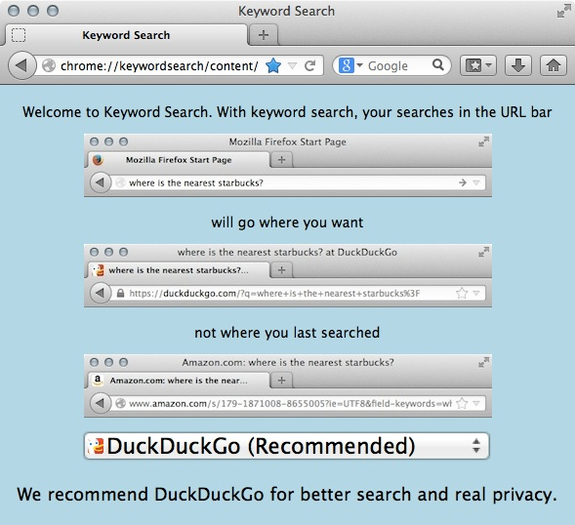This screenshot has height=525, width=575.
Task: Open the DuckDuckGo (Recommended) search engine dropdown
Action: tap(287, 446)
